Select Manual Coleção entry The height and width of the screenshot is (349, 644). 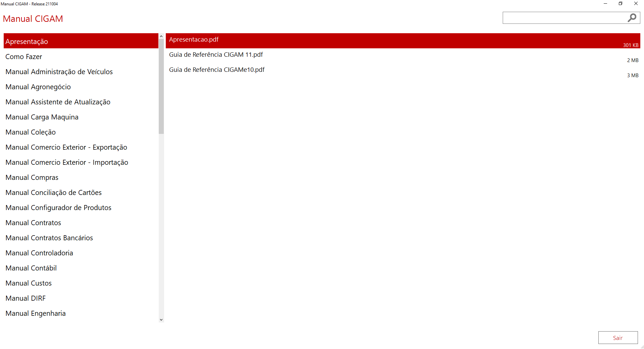(81, 132)
